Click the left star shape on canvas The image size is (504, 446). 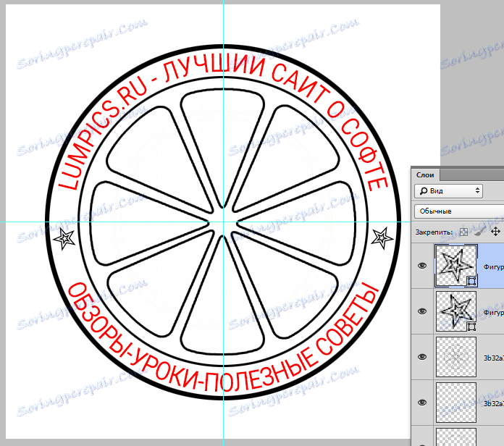click(64, 239)
